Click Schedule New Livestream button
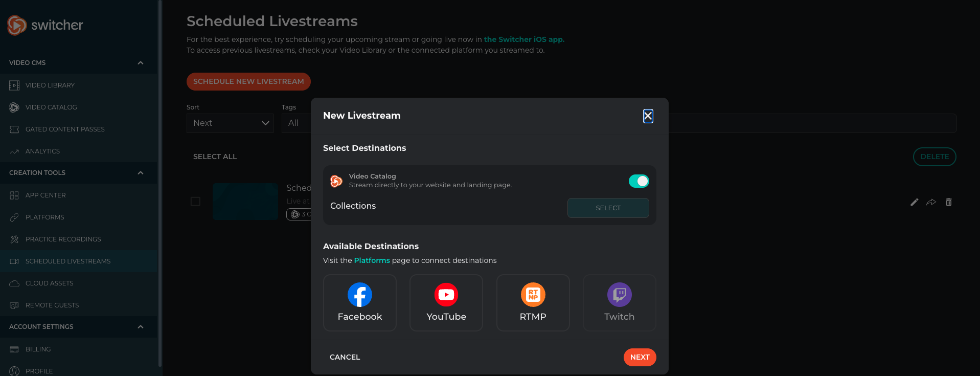 coord(248,81)
